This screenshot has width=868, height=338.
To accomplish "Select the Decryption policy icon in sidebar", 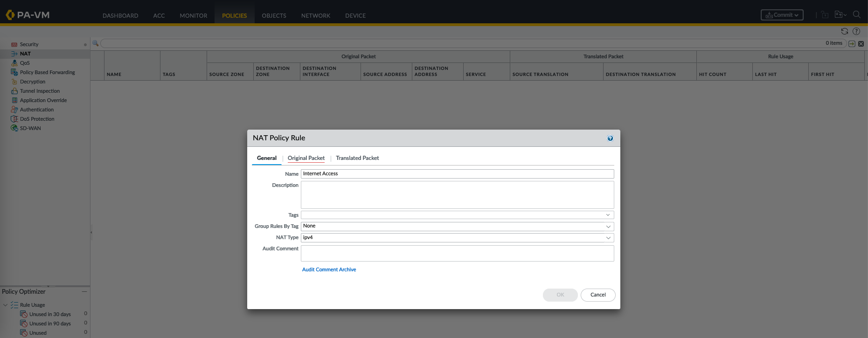I will (x=14, y=82).
